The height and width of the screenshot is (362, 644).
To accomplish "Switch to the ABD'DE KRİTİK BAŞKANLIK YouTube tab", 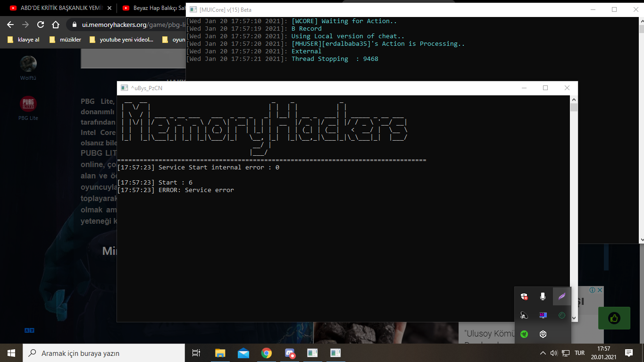I will 60,8.
